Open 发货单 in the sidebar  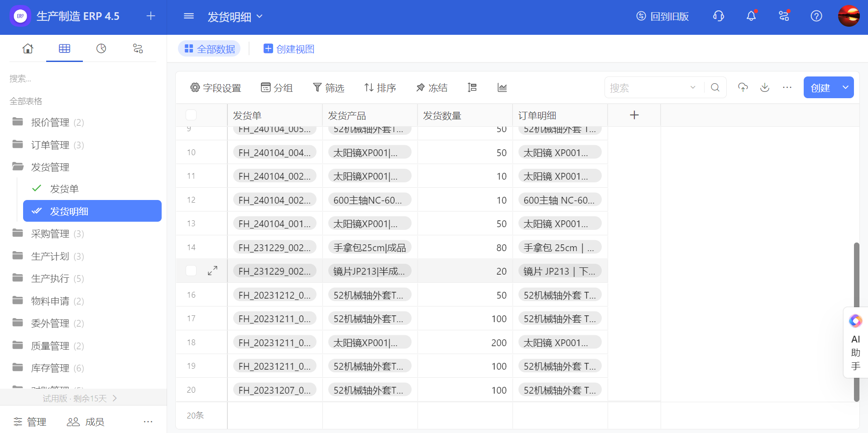64,189
